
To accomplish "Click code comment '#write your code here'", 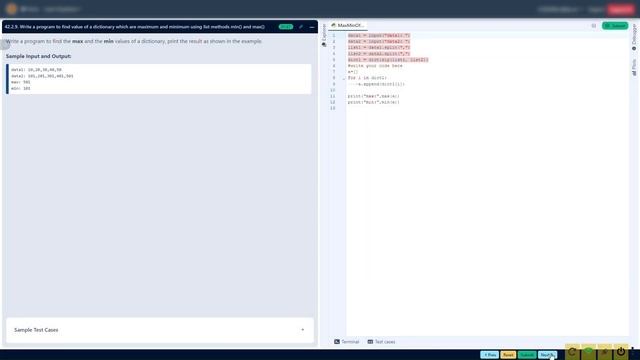I will point(375,66).
